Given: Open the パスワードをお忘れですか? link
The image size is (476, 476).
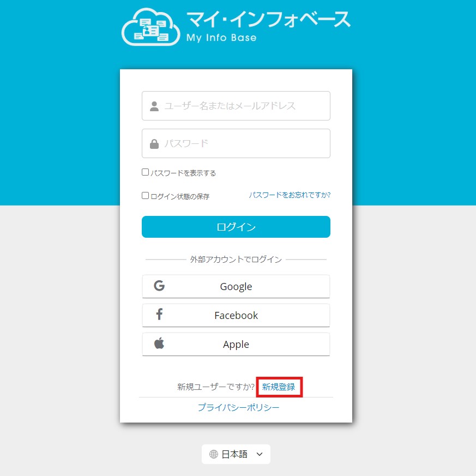Looking at the screenshot, I should pos(290,195).
